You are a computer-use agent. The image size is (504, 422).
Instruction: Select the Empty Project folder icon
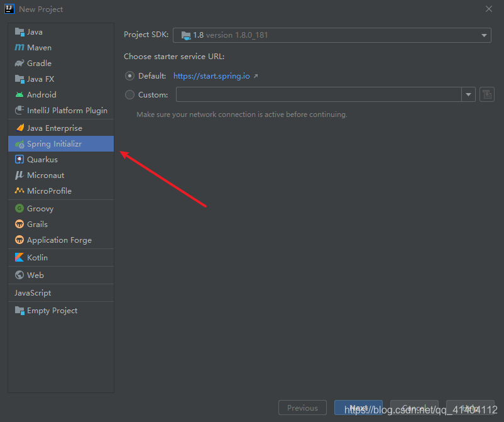19,311
